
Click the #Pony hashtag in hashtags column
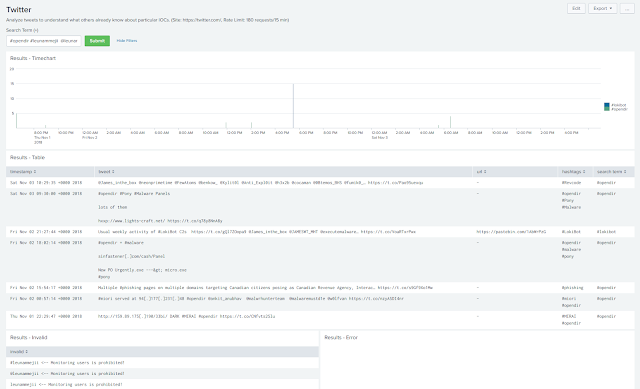tap(568, 201)
